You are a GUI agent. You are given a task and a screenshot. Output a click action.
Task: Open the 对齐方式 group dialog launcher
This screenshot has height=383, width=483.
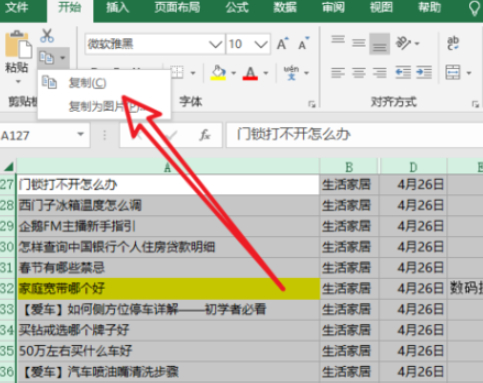(475, 104)
